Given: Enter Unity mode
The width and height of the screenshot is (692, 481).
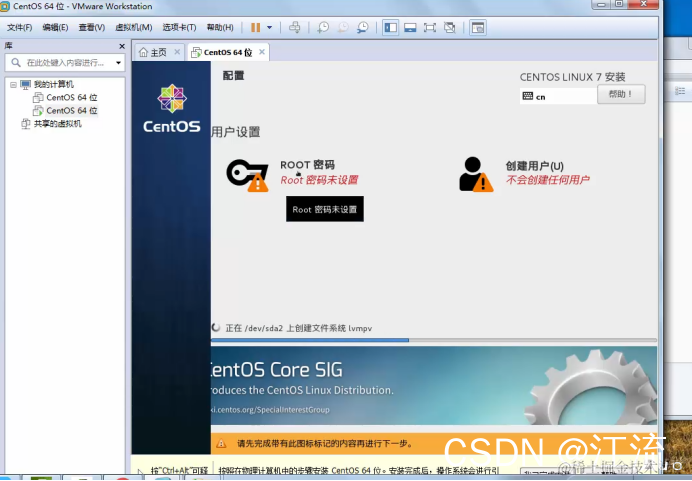Looking at the screenshot, I should (449, 27).
